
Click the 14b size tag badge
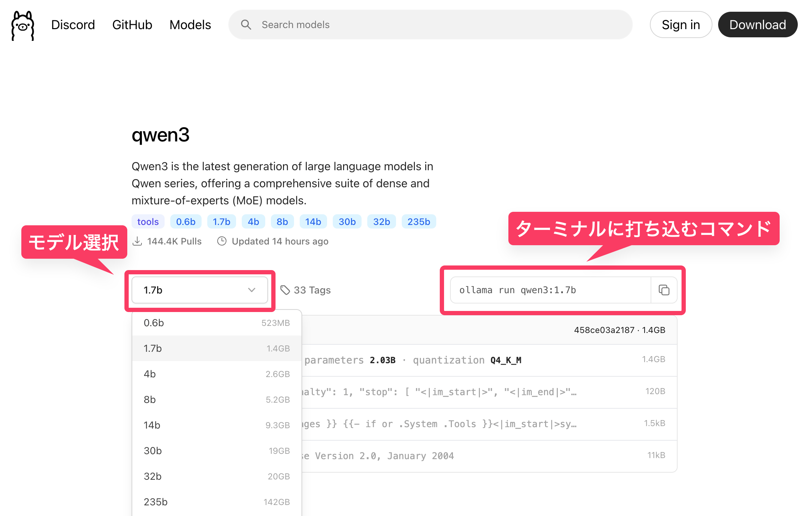pos(313,222)
